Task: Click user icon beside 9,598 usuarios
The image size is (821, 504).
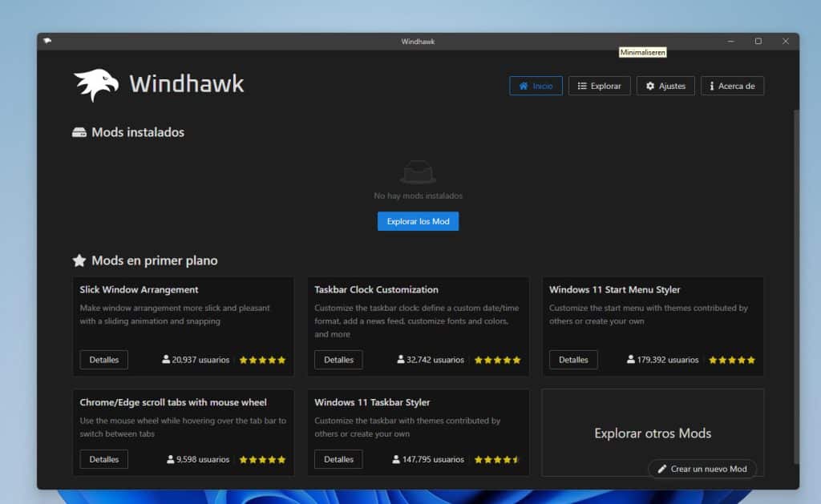Action: 170,459
